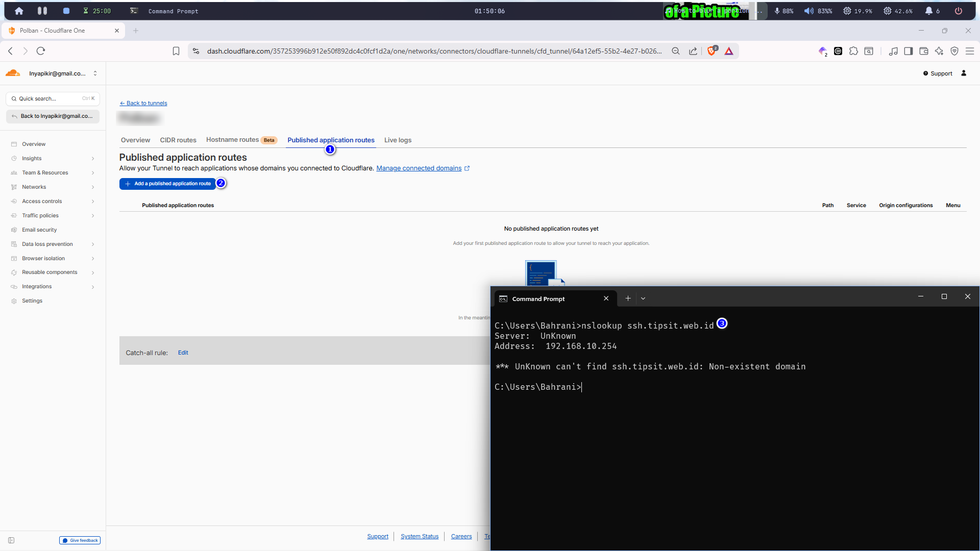Expand the Networks sidebar section
The height and width of the screenshot is (551, 980).
[x=93, y=187]
